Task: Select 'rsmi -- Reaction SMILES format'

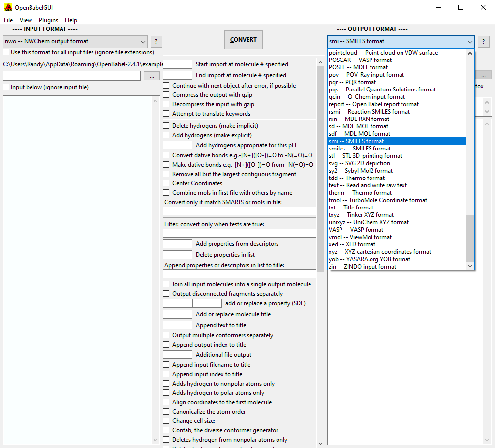Action: [x=397, y=112]
